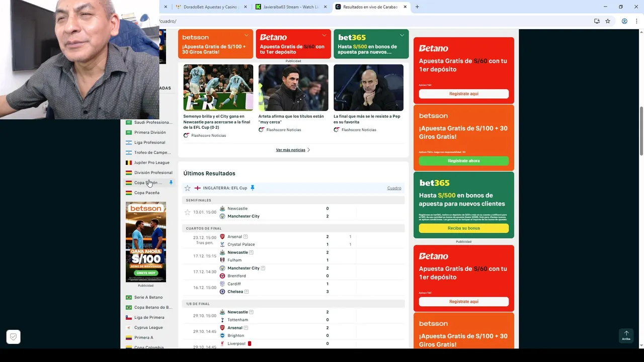
Task: Select Cyprus League in the sidebar
Action: tap(148, 327)
